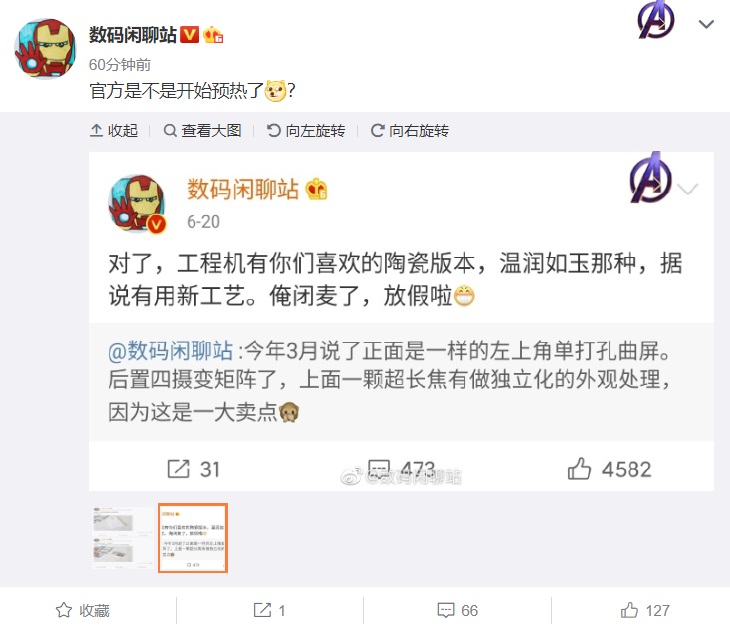Click the 60分钟前 timestamp link
730x629 pixels.
(120, 65)
